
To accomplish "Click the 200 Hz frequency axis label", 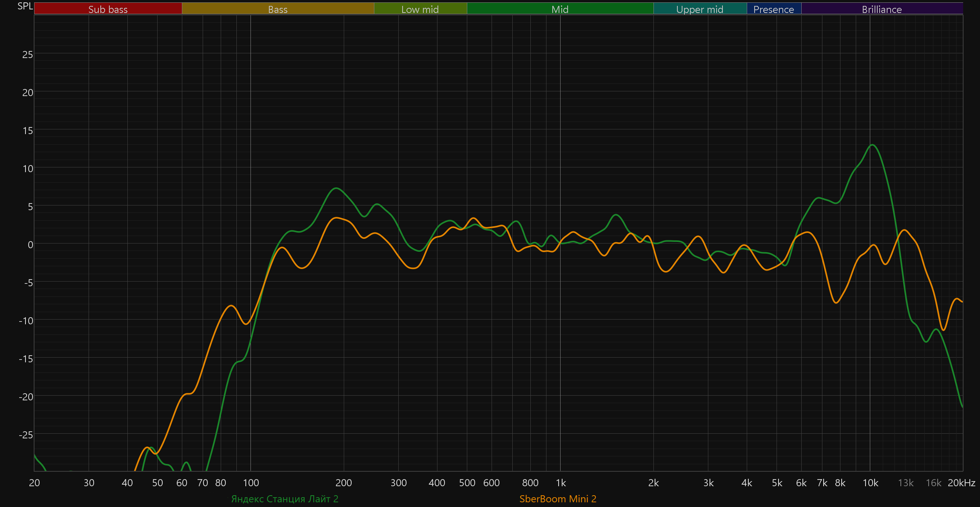I will pos(343,483).
